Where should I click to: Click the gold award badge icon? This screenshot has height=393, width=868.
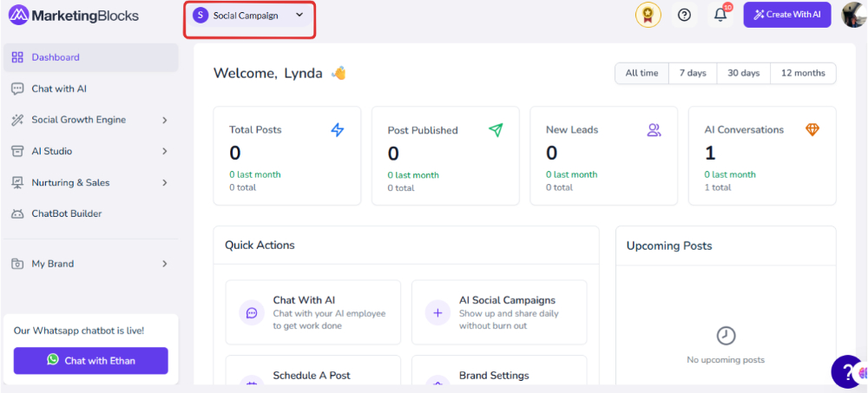(648, 15)
